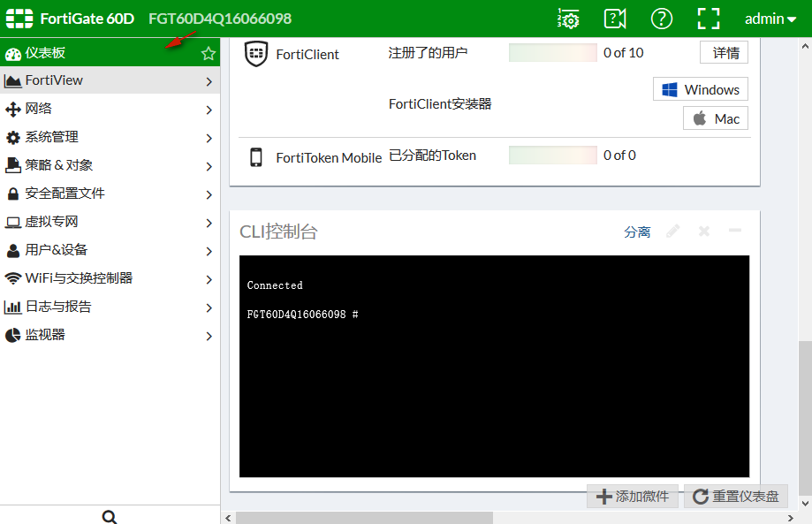Expand the 系统管理 chevron
Screen dimensions: 812x524
(209, 138)
